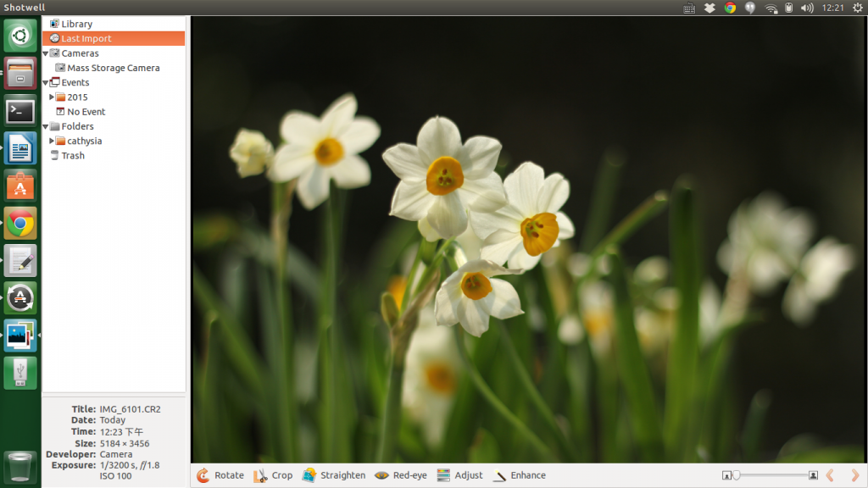Click the Rotate tool icon
868x488 pixels.
[203, 475]
